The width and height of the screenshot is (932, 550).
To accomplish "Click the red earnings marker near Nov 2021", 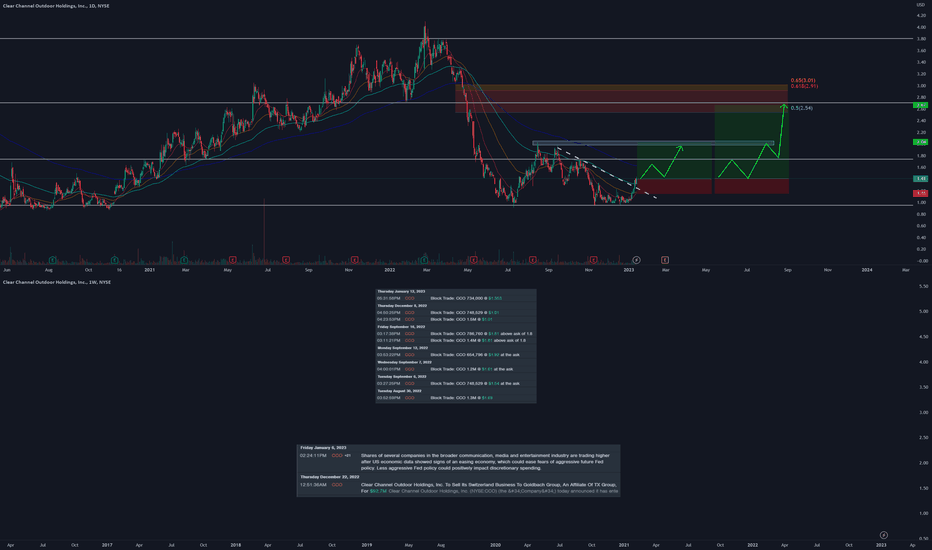I will pyautogui.click(x=354, y=260).
